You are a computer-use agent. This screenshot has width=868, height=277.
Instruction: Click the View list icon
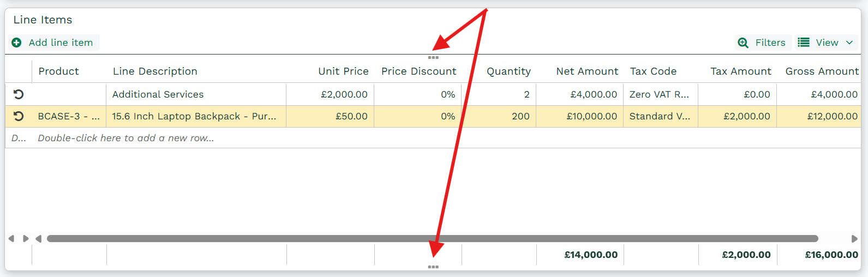tap(804, 43)
